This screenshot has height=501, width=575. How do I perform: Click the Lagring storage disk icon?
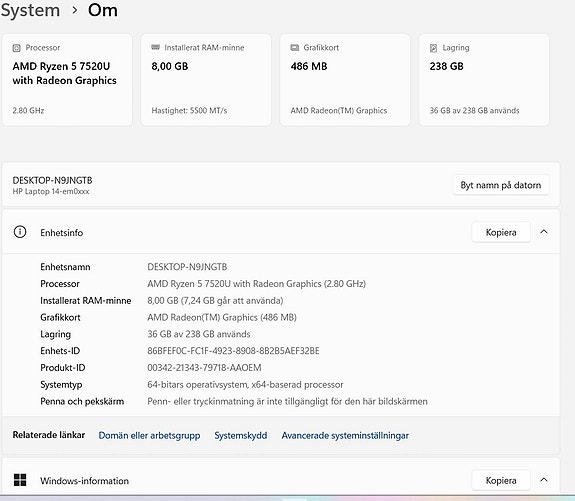(433, 48)
